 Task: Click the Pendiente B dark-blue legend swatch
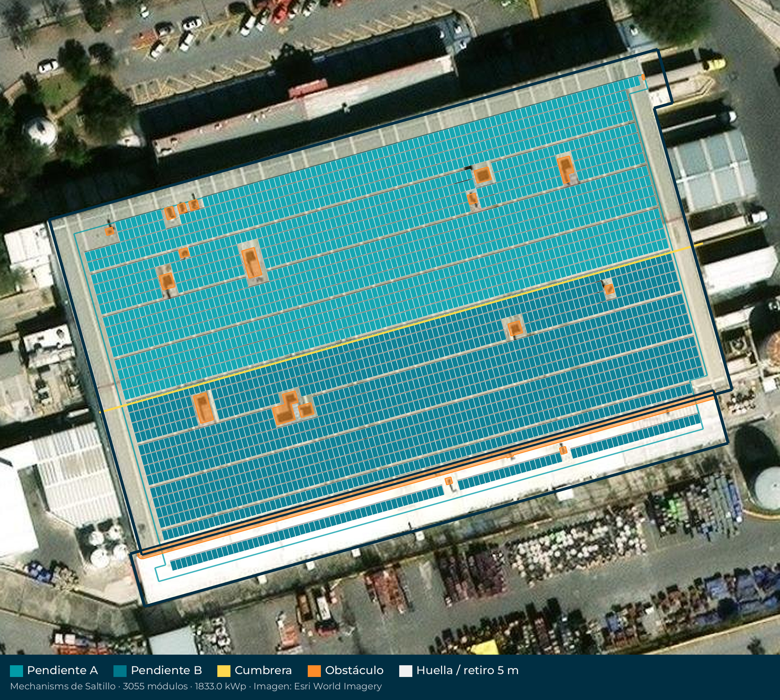tap(120, 671)
